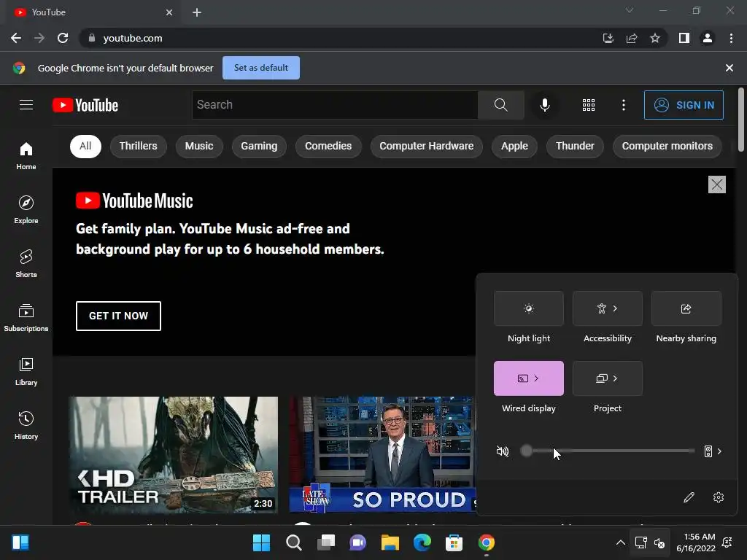747x560 pixels.
Task: Close the YouTube Music promo banner
Action: pyautogui.click(x=717, y=184)
